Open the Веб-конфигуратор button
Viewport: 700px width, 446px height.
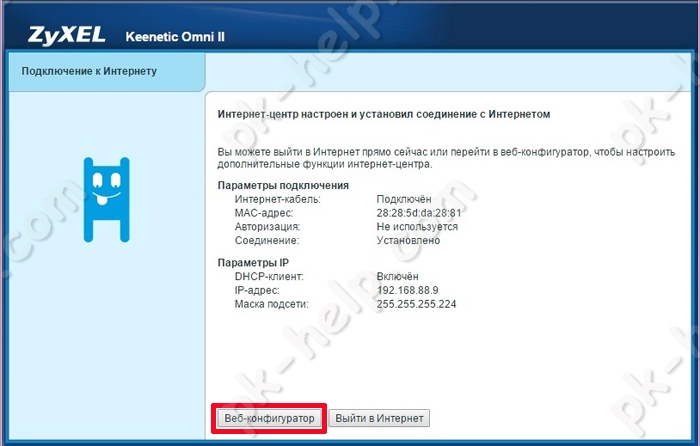tap(269, 418)
